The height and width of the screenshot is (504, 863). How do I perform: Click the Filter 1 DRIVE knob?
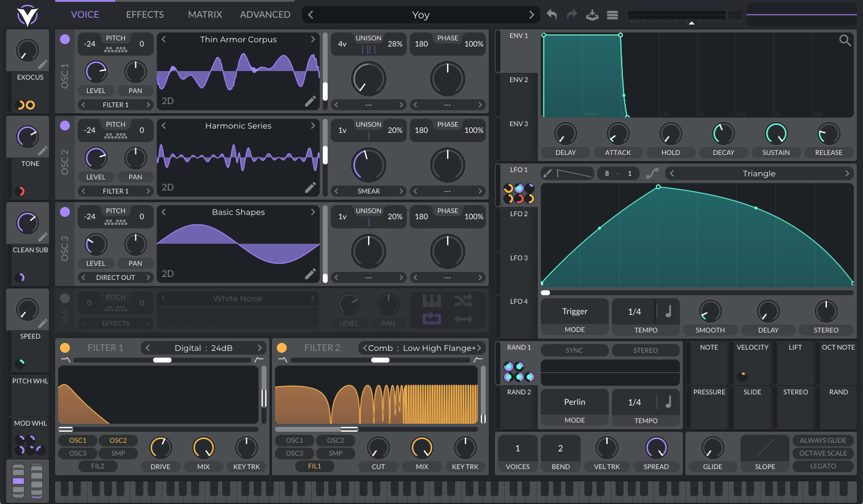pyautogui.click(x=160, y=448)
